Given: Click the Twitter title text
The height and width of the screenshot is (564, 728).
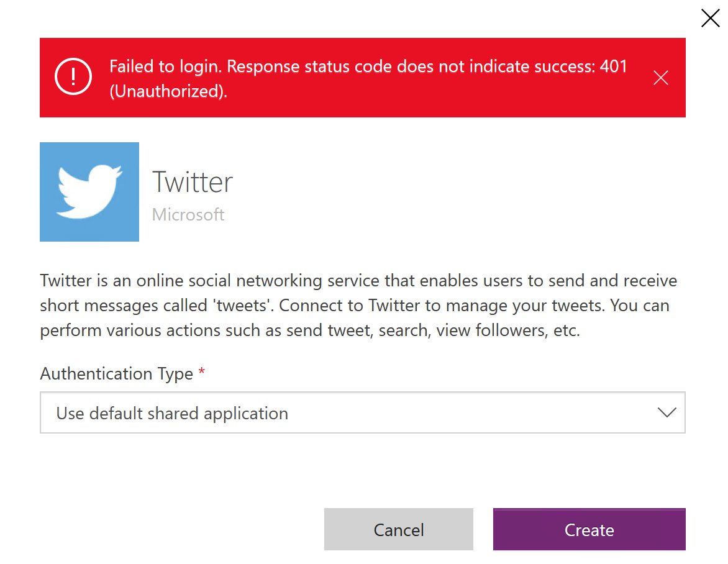Looking at the screenshot, I should click(192, 182).
